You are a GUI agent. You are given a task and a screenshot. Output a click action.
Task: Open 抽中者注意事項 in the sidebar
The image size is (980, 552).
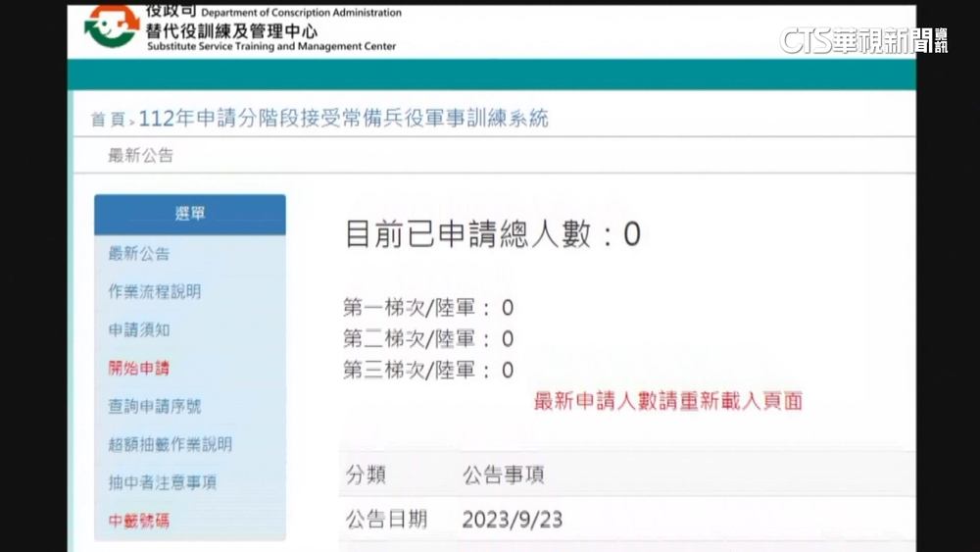[163, 482]
